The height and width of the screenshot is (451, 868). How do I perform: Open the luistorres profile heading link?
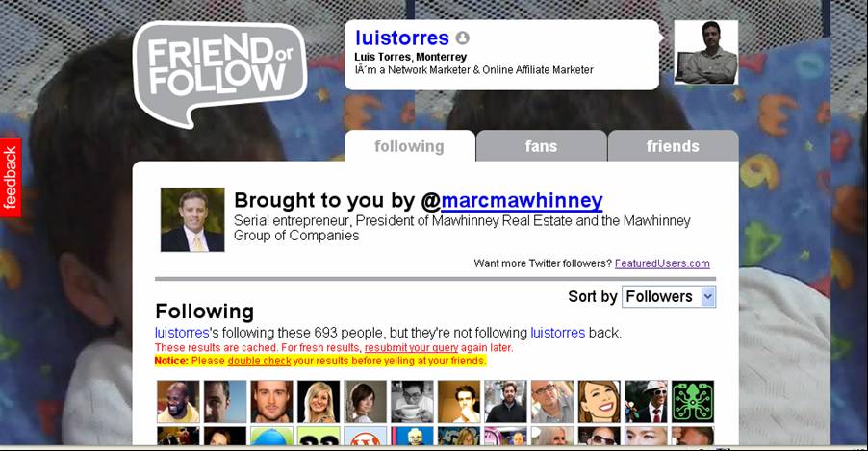click(x=402, y=38)
